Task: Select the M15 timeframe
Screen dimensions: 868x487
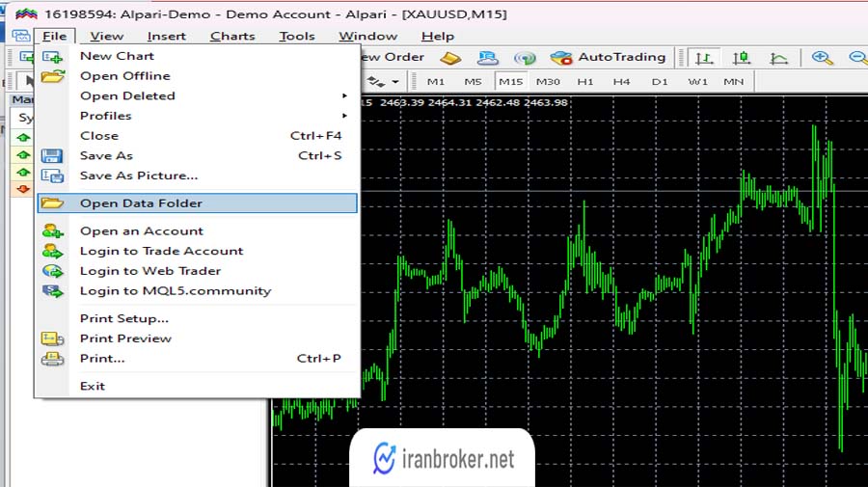Action: (510, 81)
